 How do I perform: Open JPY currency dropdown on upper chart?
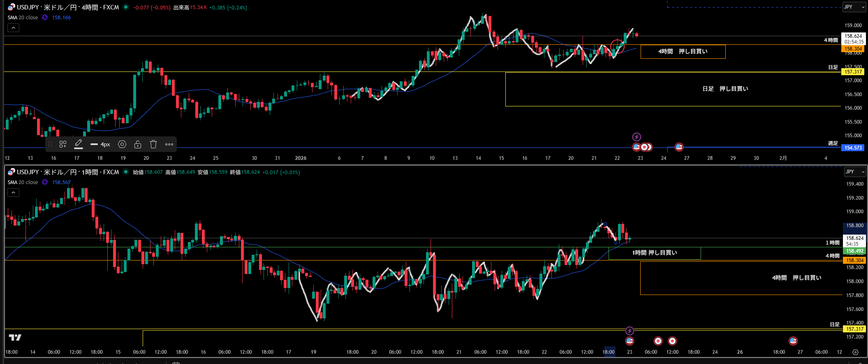(853, 7)
